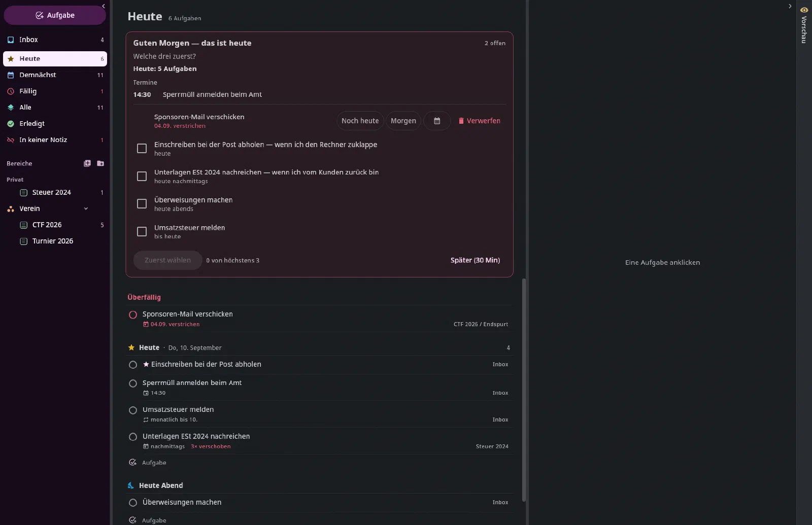Click the Turnier 2026 note icon

(23, 241)
